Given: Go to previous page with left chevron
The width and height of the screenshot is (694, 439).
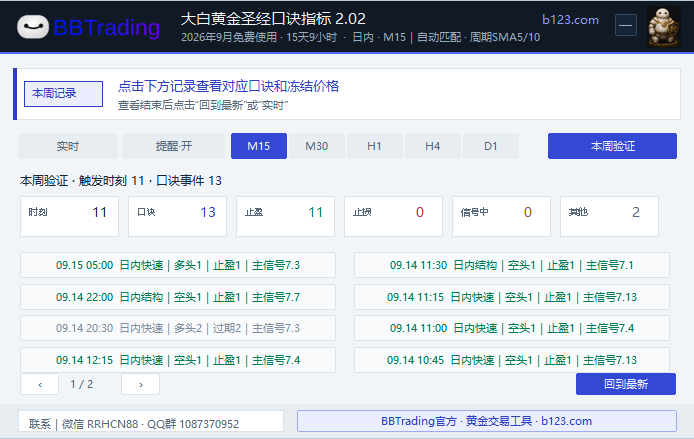Looking at the screenshot, I should (x=39, y=384).
